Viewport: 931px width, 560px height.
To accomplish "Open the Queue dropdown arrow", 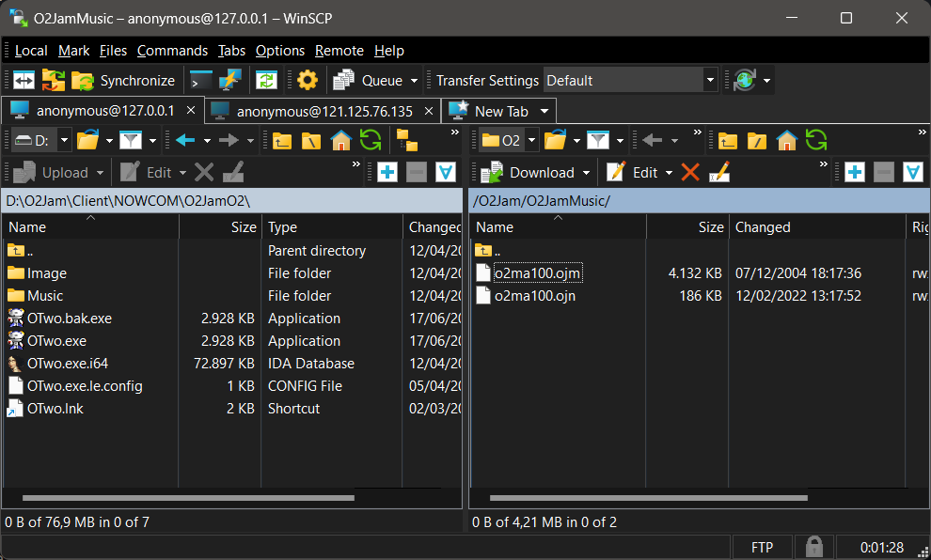I will (x=414, y=81).
